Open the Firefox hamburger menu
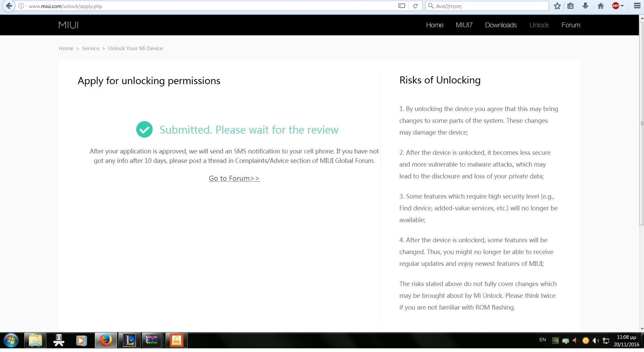644x352 pixels. (637, 6)
